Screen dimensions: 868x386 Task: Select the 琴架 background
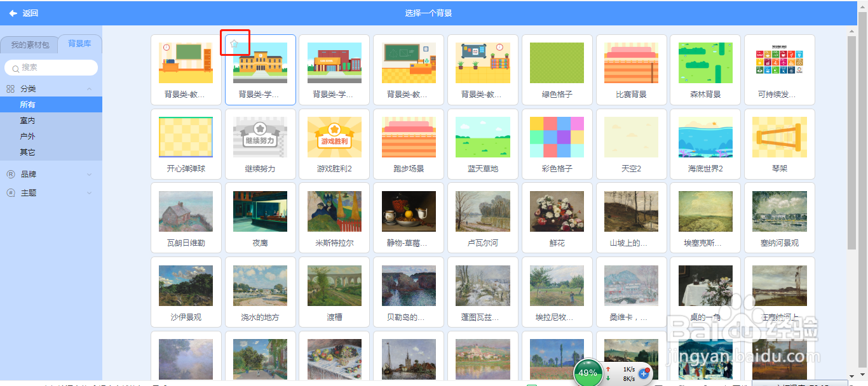coord(780,144)
